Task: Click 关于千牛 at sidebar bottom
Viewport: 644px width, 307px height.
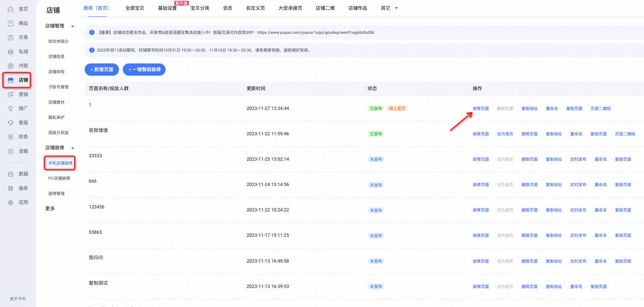Action: pyautogui.click(x=18, y=299)
